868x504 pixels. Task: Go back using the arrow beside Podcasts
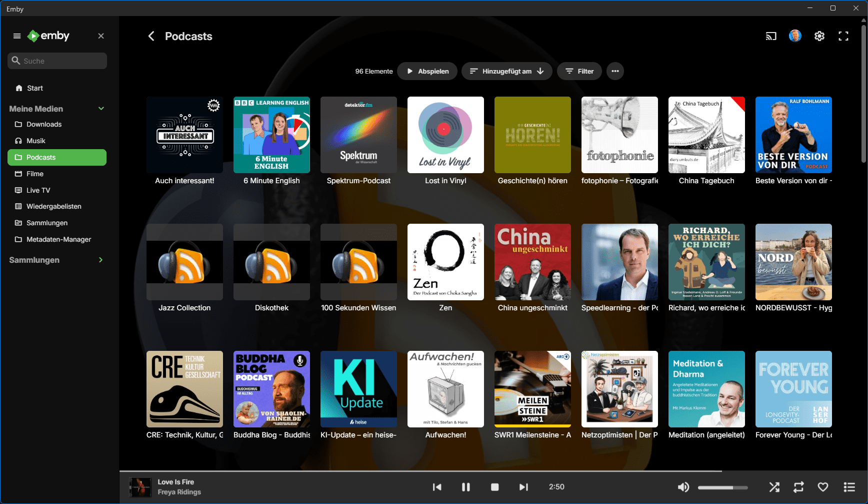coord(151,36)
